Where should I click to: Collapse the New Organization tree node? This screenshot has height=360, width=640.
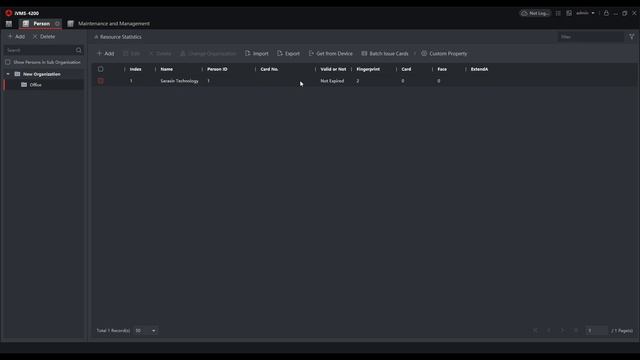point(8,74)
